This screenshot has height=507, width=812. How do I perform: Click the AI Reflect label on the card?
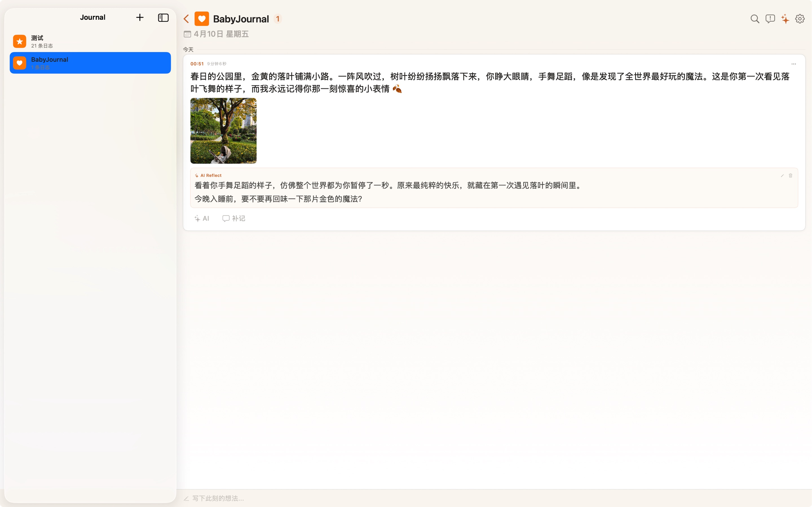click(x=208, y=175)
